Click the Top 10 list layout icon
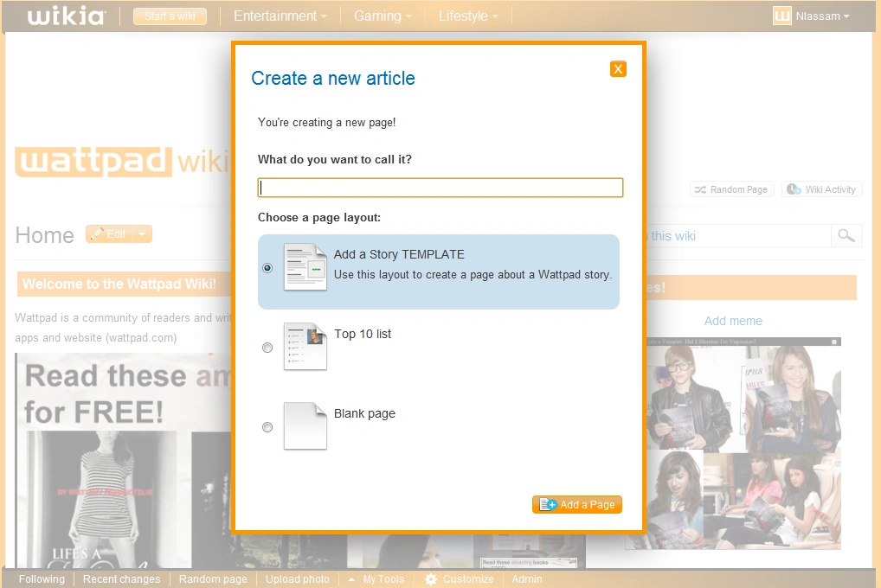Image resolution: width=881 pixels, height=588 pixels. [x=304, y=347]
